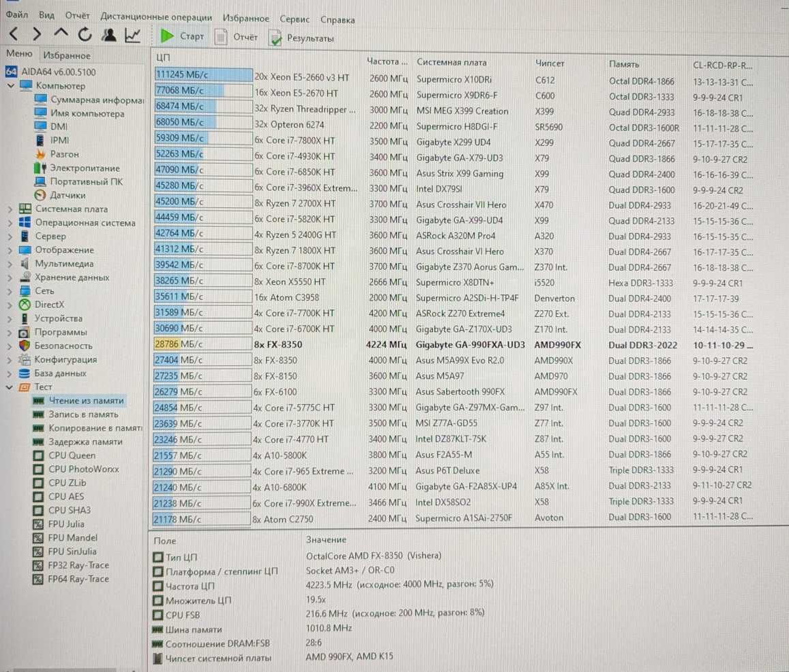Expand the Операционная система node
The image size is (789, 672).
pos(10,222)
